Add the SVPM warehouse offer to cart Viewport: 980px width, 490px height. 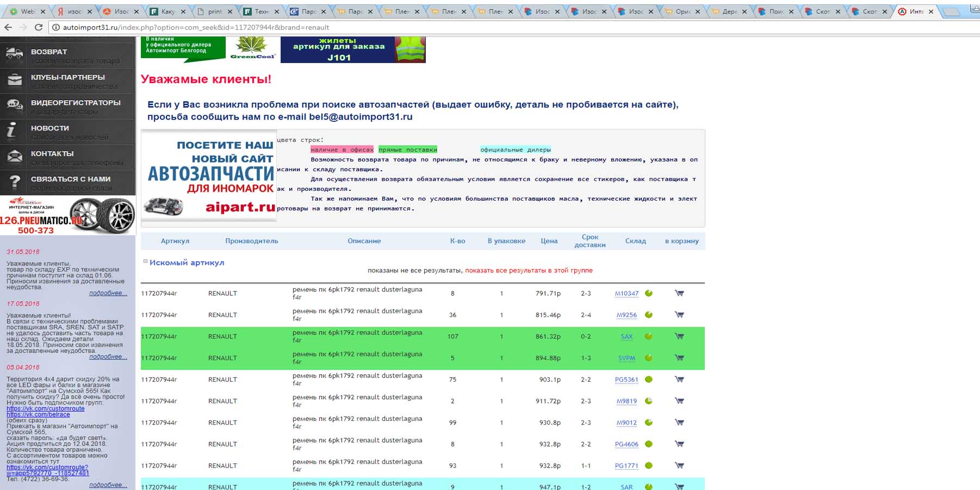tap(679, 358)
